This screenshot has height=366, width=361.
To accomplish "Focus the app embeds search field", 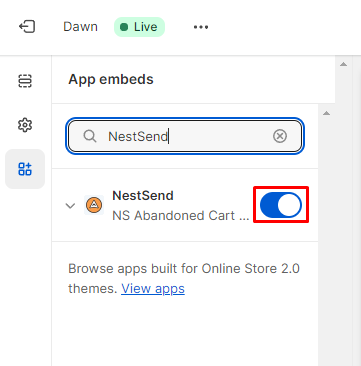I will 185,136.
